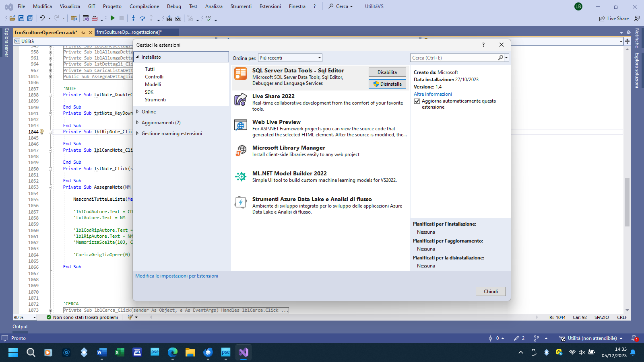
Task: Click the Undo arrow icon
Action: point(42,18)
